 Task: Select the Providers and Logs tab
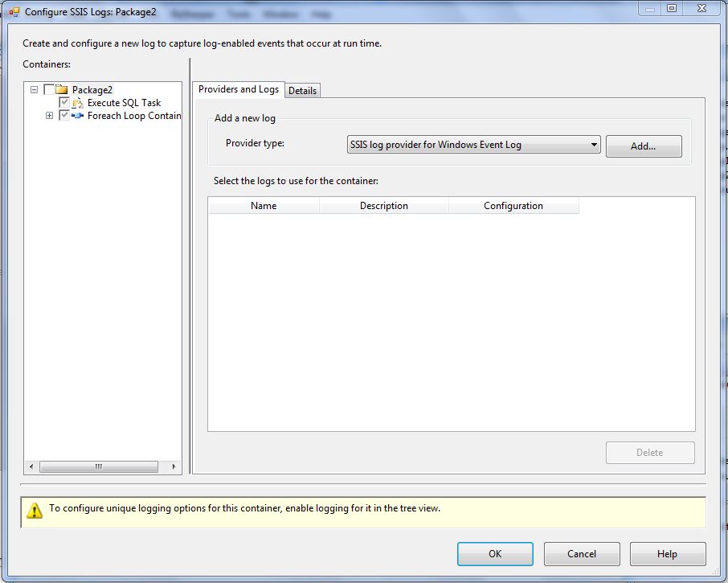(x=238, y=89)
